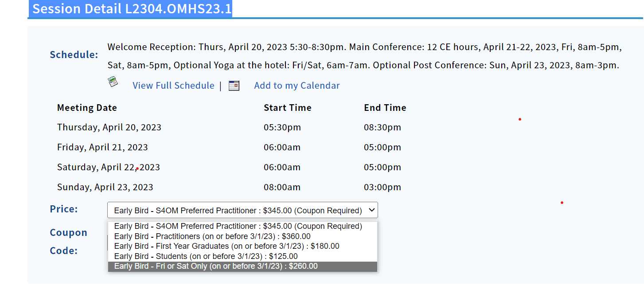Click the Coupon Code input field

click(108, 242)
